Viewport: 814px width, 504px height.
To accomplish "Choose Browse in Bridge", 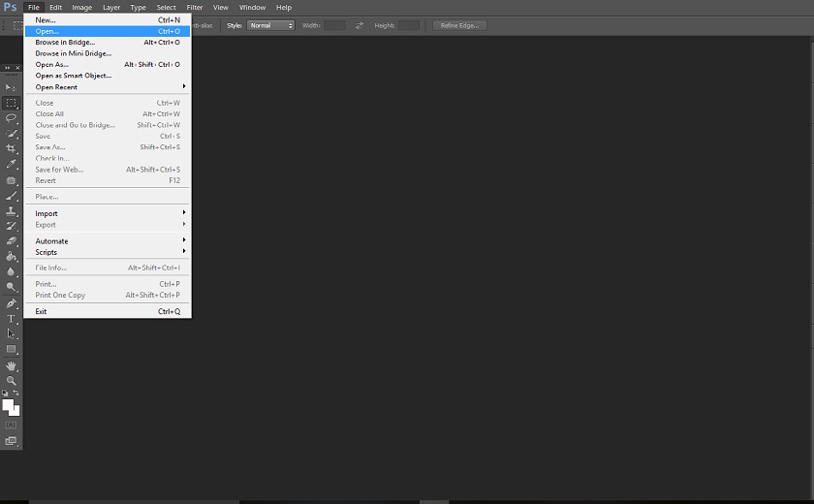I will [x=107, y=42].
